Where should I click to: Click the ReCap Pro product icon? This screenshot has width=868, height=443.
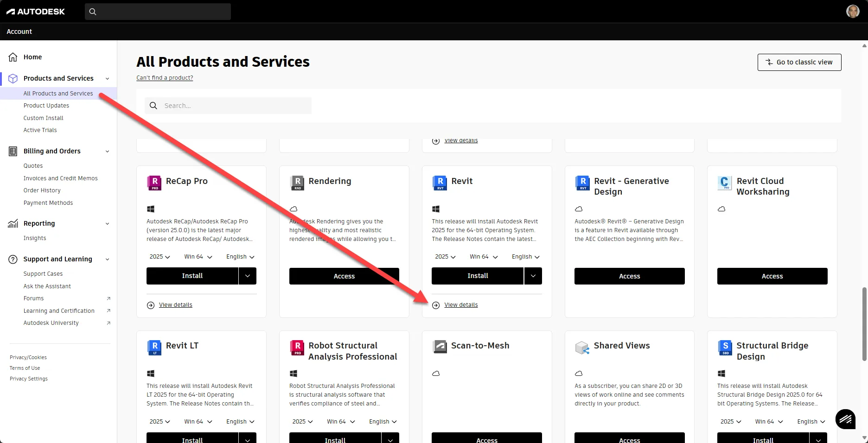pyautogui.click(x=154, y=183)
